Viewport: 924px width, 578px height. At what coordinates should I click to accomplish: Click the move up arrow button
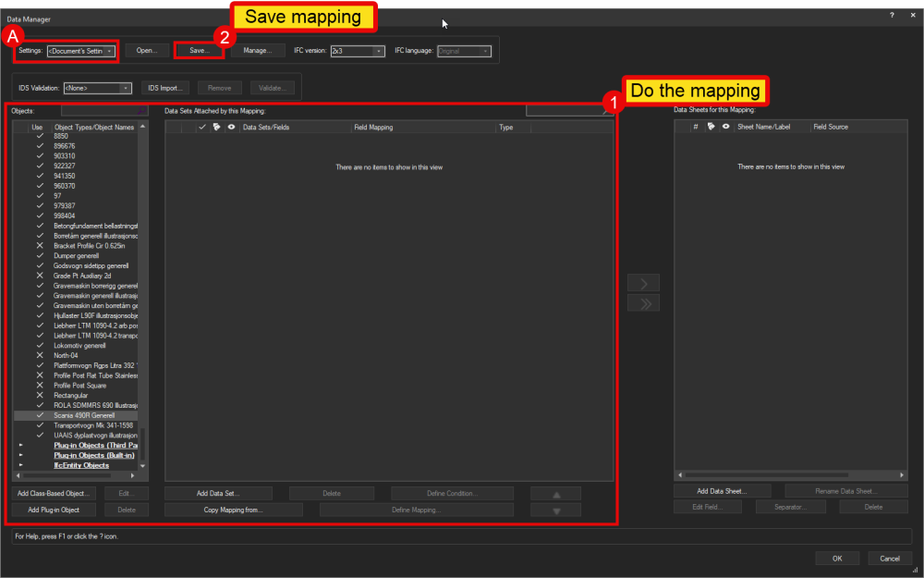555,494
